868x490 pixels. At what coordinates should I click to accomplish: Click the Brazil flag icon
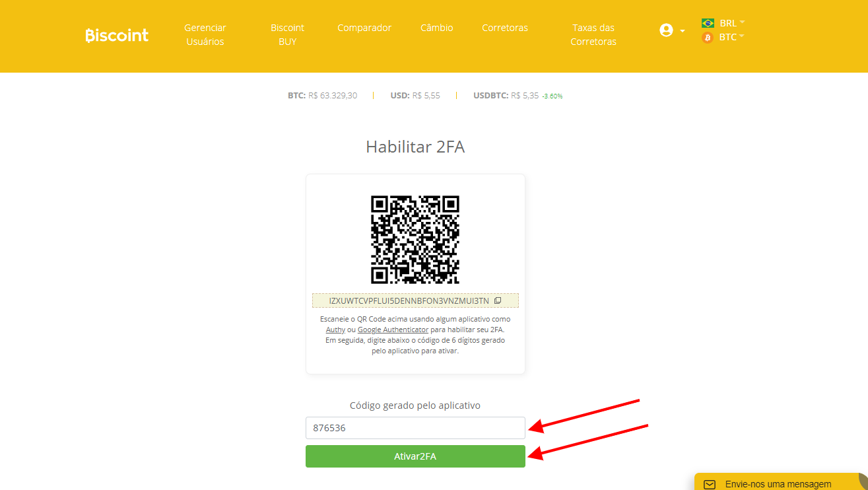(708, 23)
